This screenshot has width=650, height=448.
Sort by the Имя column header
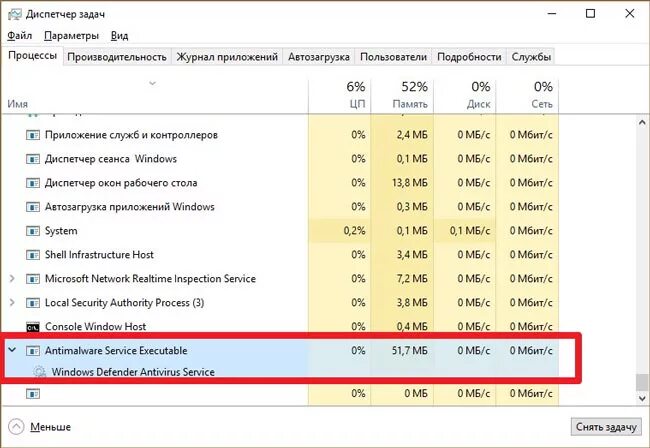point(154,95)
